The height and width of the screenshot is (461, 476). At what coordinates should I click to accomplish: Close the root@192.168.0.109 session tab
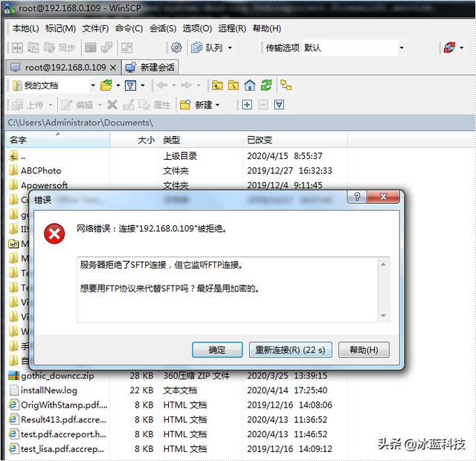pyautogui.click(x=113, y=68)
